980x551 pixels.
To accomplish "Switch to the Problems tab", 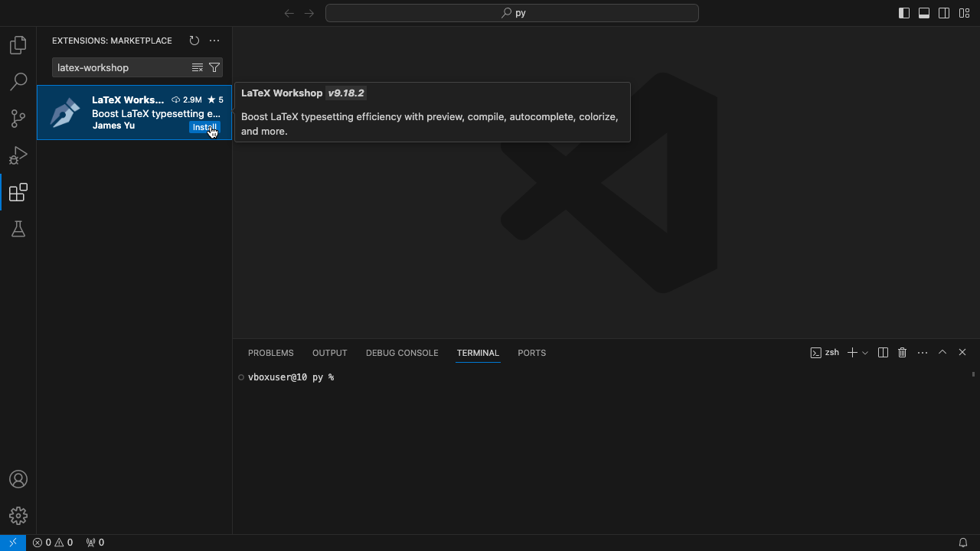I will point(271,353).
